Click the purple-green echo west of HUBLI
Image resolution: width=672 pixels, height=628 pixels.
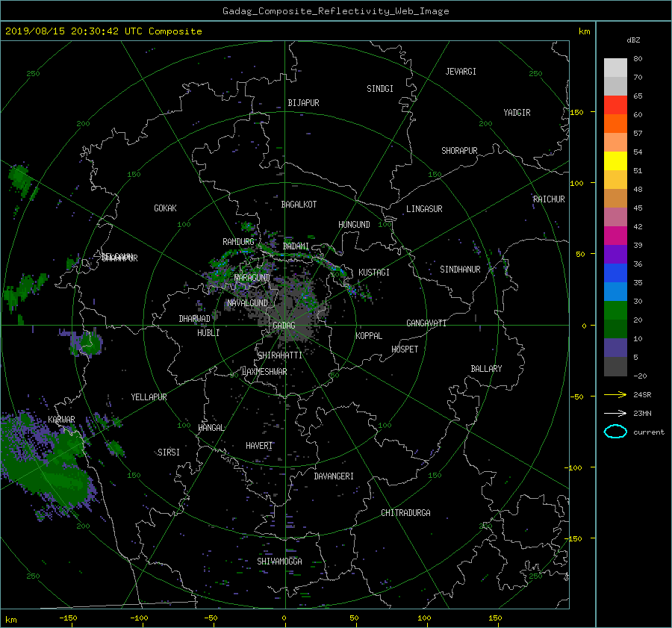[x=86, y=343]
